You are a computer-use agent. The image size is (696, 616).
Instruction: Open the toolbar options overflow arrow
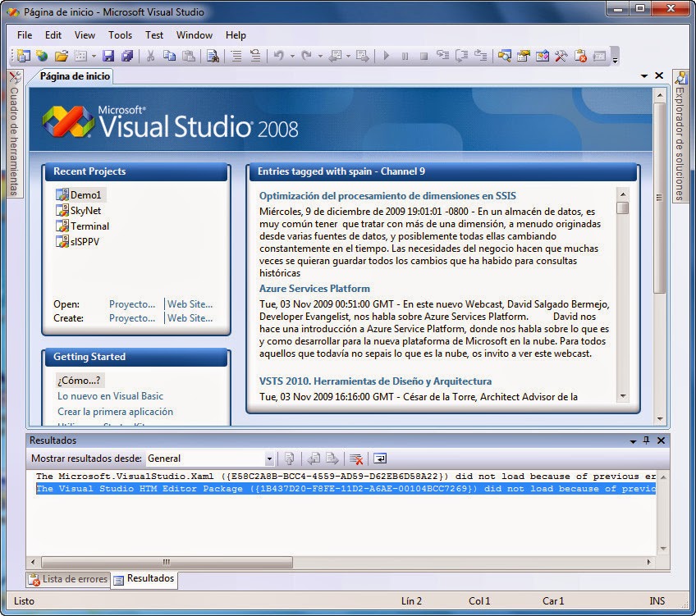(615, 59)
